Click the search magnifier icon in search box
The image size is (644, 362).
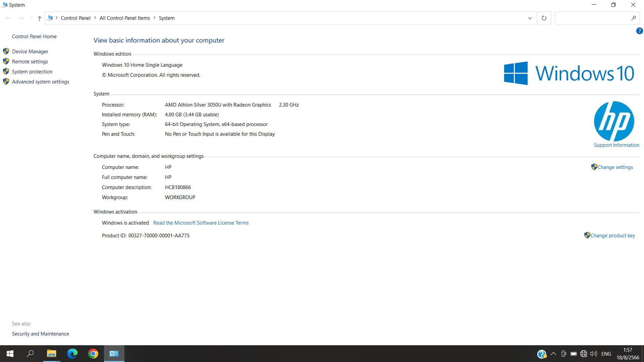[x=633, y=18]
